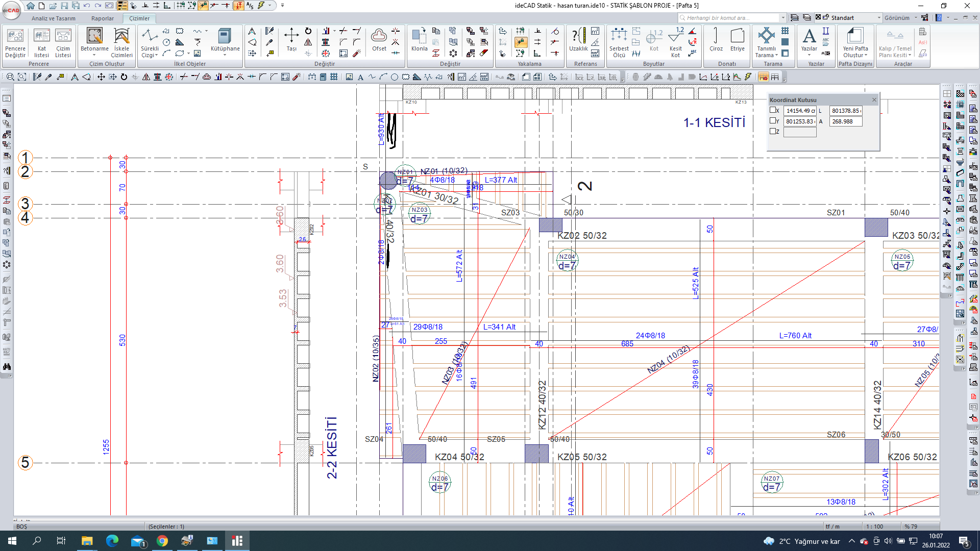The height and width of the screenshot is (551, 980).
Task: Select the Sürekli Çizgi tool
Action: [150, 43]
